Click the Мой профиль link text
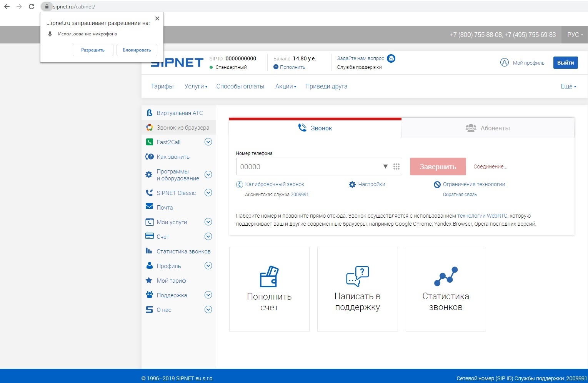The image size is (588, 383). (x=528, y=63)
